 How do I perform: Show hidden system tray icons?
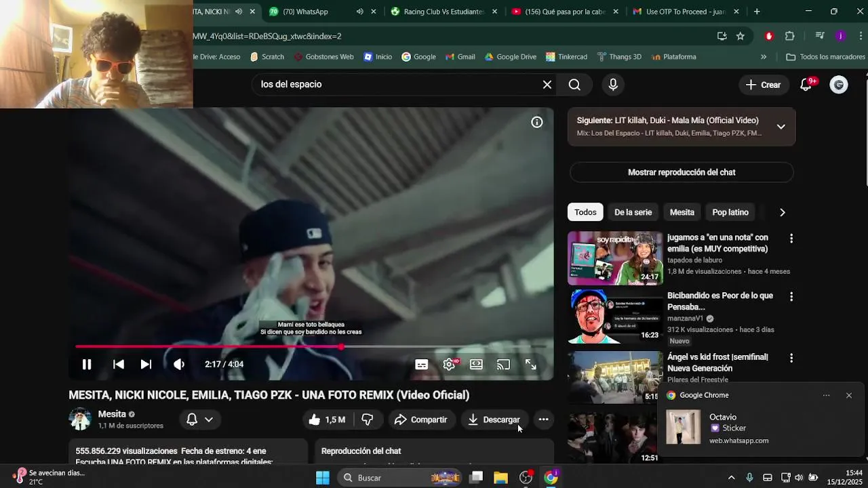coord(731,478)
